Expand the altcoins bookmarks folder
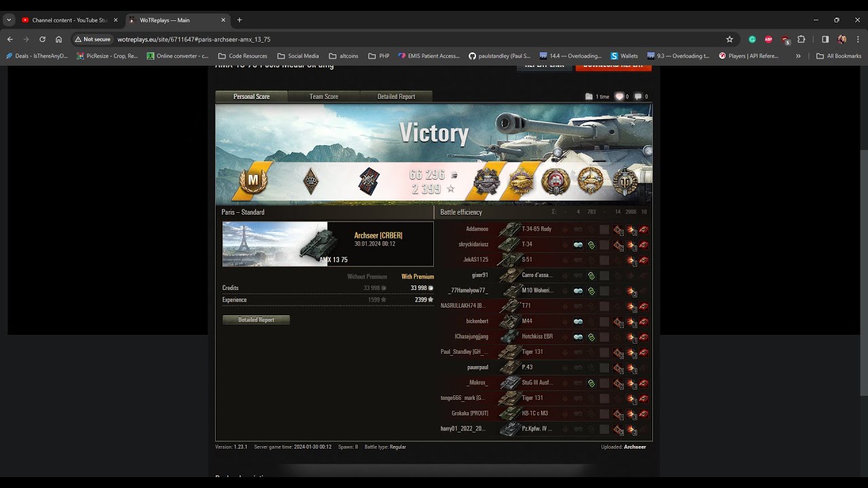Image resolution: width=868 pixels, height=488 pixels. (343, 56)
